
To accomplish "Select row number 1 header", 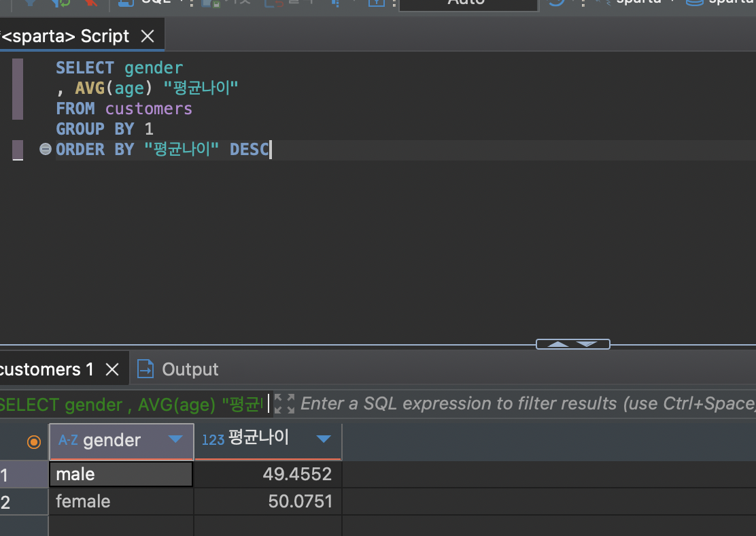I will (24, 475).
